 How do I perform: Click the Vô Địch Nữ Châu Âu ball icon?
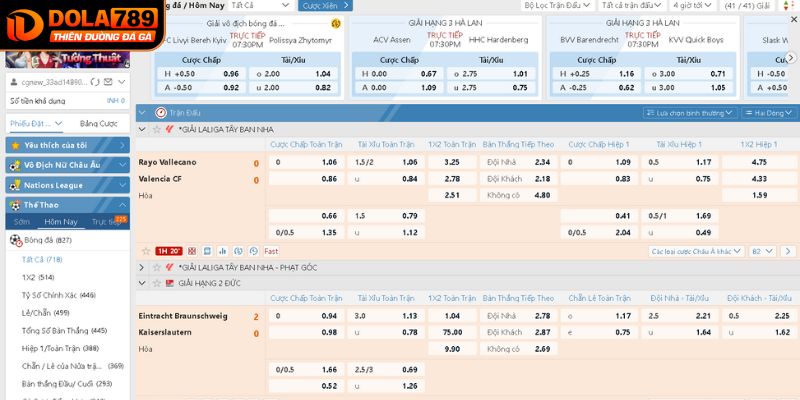coord(15,165)
